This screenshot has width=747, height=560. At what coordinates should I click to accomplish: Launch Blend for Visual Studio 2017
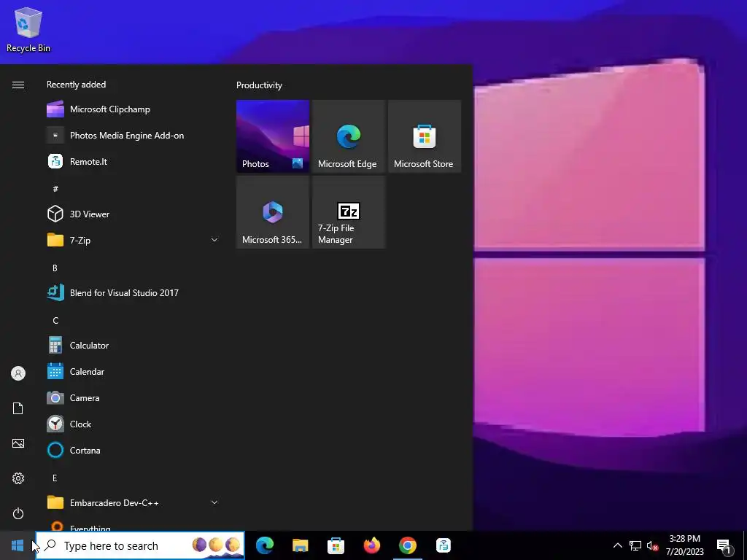tap(133, 293)
